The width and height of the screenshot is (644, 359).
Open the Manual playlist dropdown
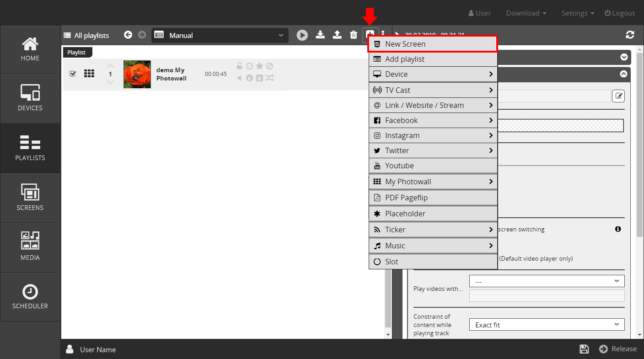(x=220, y=35)
